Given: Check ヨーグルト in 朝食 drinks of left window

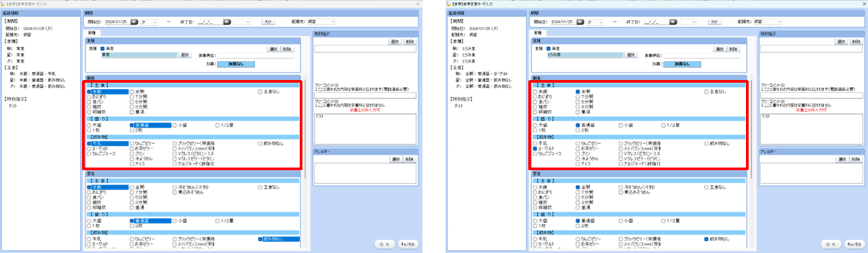Looking at the screenshot, I should tap(90, 149).
